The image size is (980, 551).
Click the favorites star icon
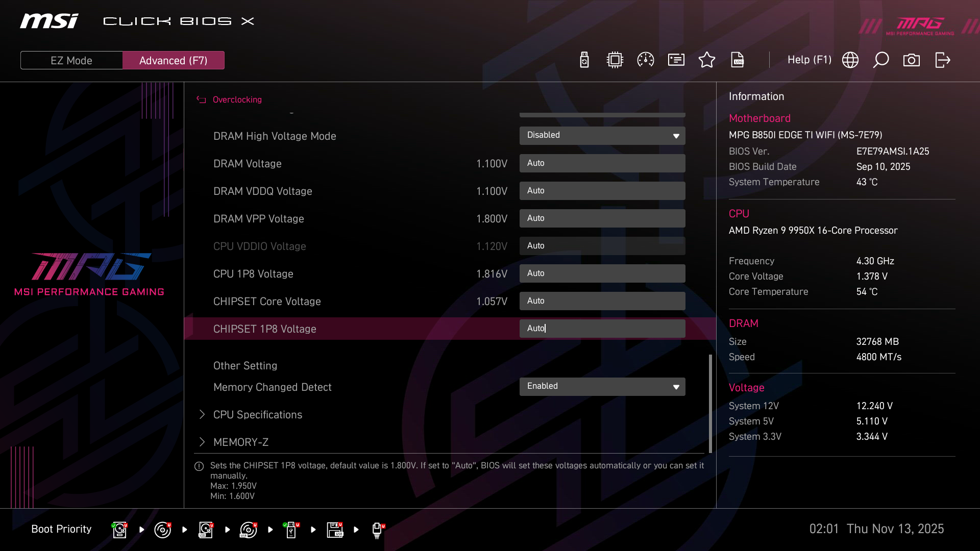[x=707, y=60]
